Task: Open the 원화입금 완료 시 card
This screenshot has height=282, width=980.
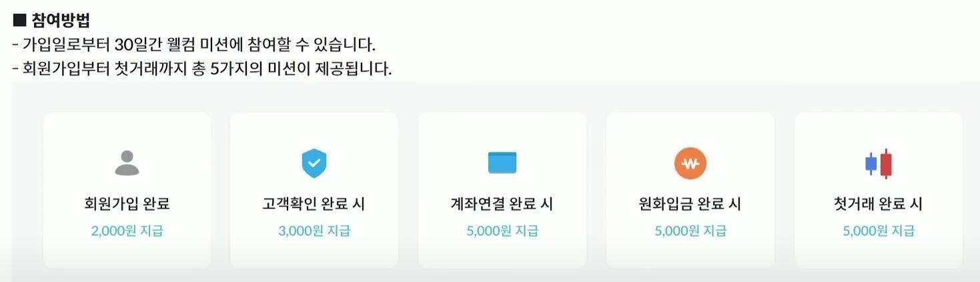Action: click(x=690, y=190)
